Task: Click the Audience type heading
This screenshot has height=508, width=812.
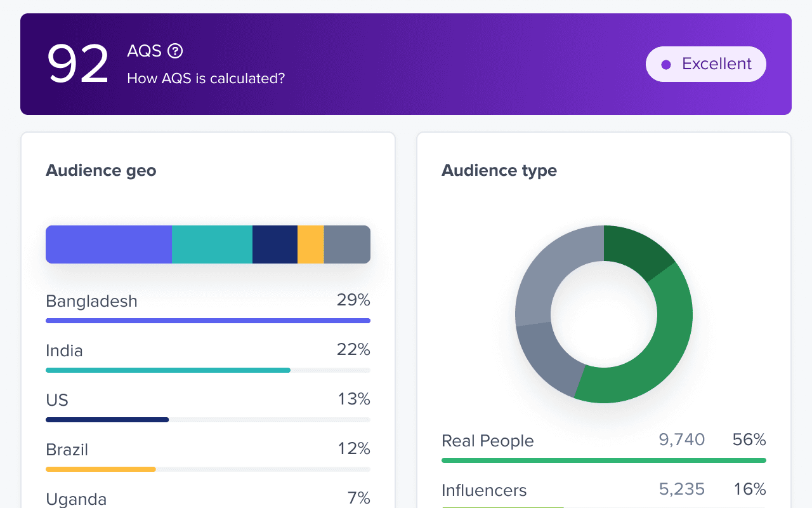Action: click(499, 170)
